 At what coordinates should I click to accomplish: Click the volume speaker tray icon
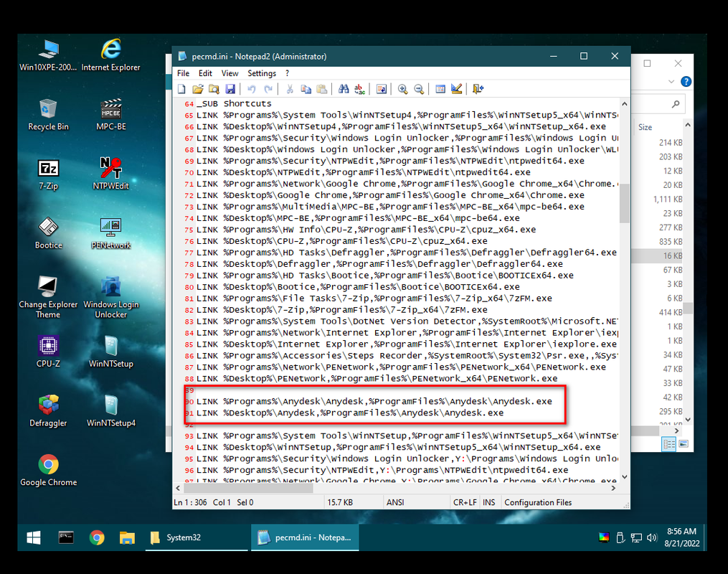652,538
